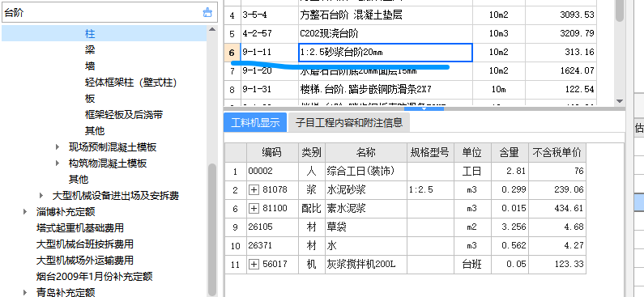644x297 pixels.
Task: Click the 单位 column header
Action: pos(472,153)
